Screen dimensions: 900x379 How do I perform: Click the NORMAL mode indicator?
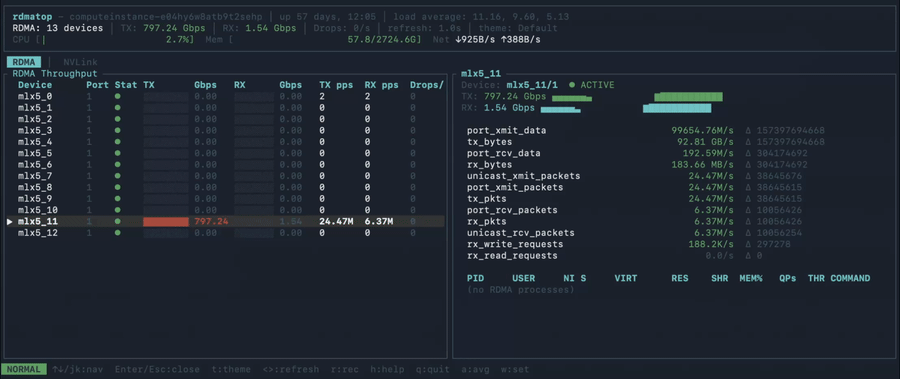point(24,369)
